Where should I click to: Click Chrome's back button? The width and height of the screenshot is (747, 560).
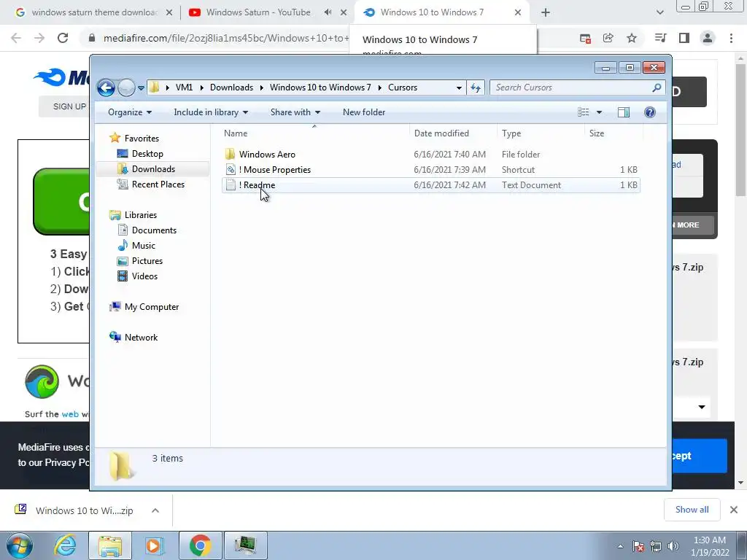pyautogui.click(x=16, y=38)
